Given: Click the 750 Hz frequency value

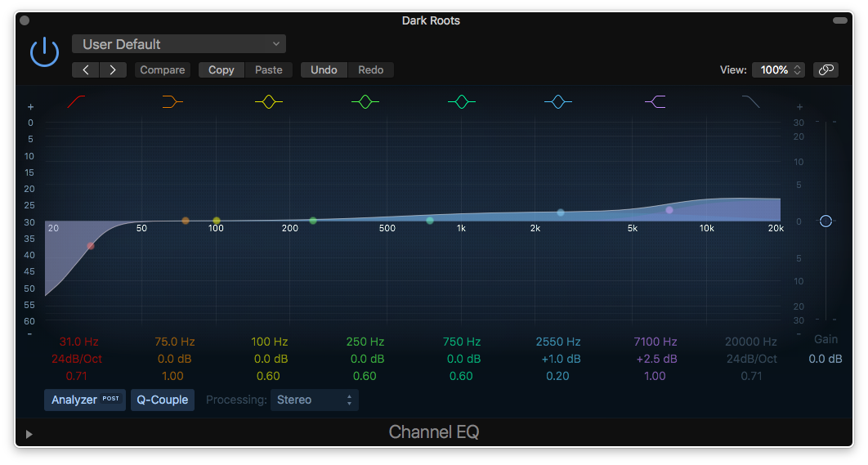Looking at the screenshot, I should click(462, 342).
